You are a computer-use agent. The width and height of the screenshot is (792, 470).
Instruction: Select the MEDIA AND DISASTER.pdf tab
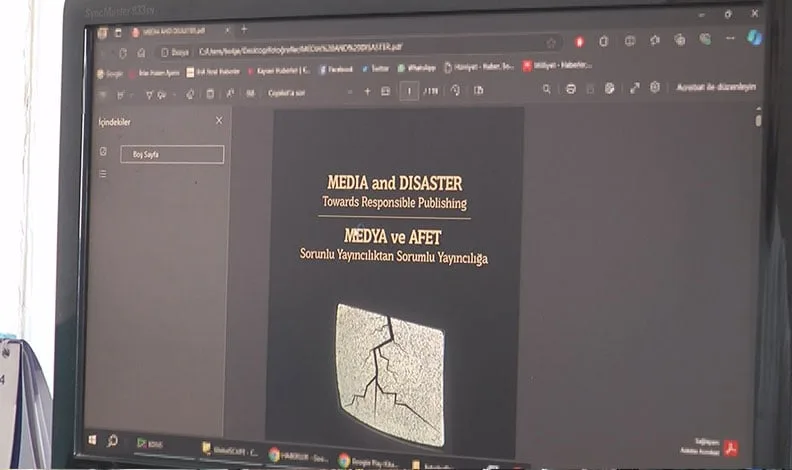(173, 32)
